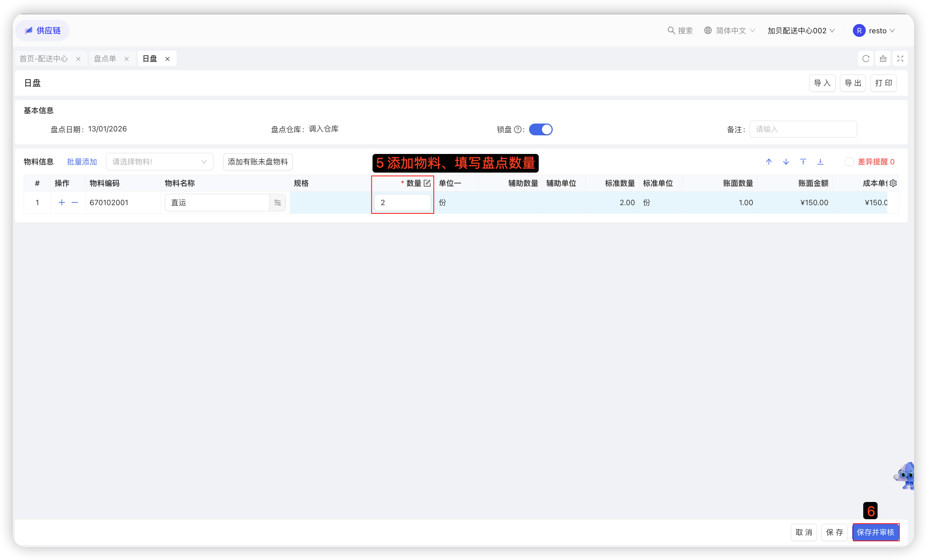
Task: Click the move row to bottom icon
Action: (820, 162)
